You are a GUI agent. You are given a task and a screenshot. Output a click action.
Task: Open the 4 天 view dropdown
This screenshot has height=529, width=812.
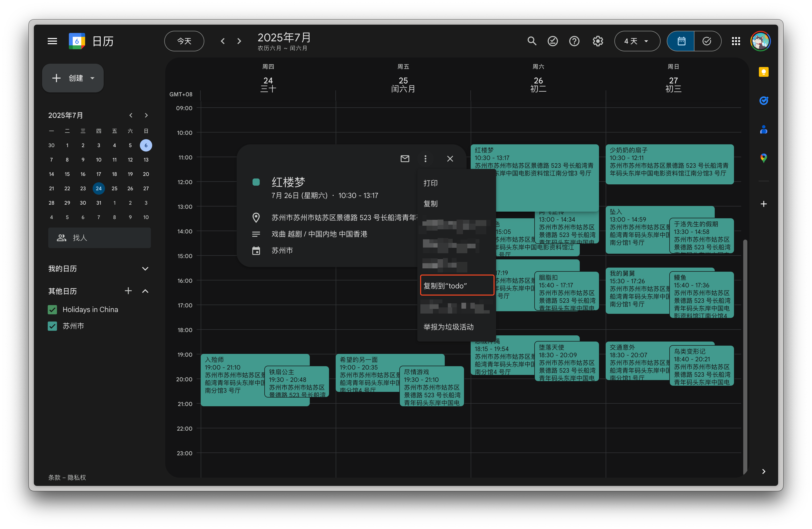pos(637,41)
